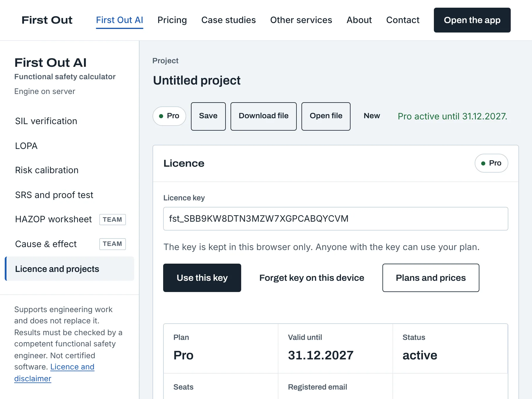
Task: Click the 'Registered email' label
Action: tap(317, 387)
